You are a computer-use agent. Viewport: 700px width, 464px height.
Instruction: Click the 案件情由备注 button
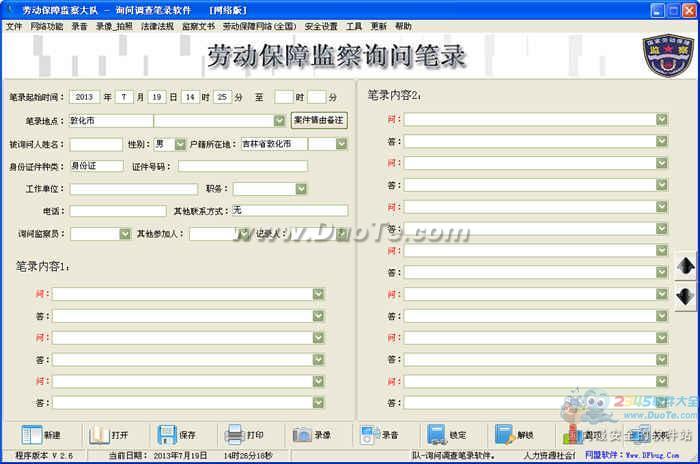click(319, 120)
